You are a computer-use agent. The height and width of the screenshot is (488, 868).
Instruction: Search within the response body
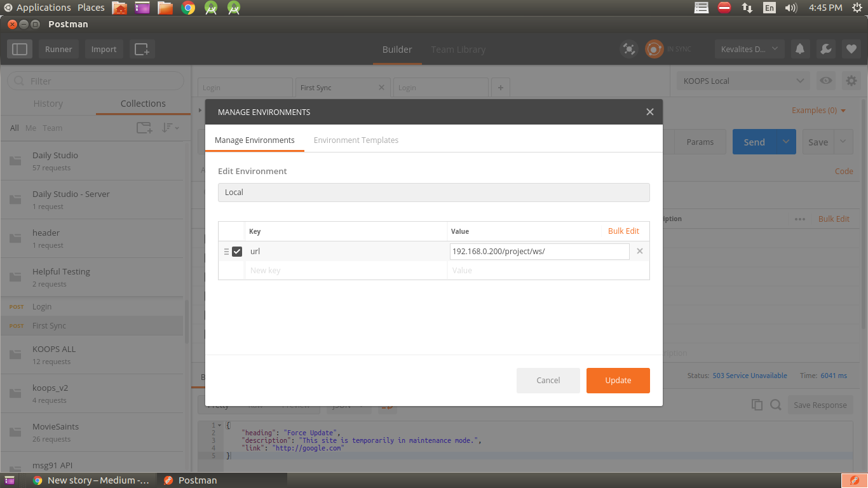pyautogui.click(x=776, y=405)
